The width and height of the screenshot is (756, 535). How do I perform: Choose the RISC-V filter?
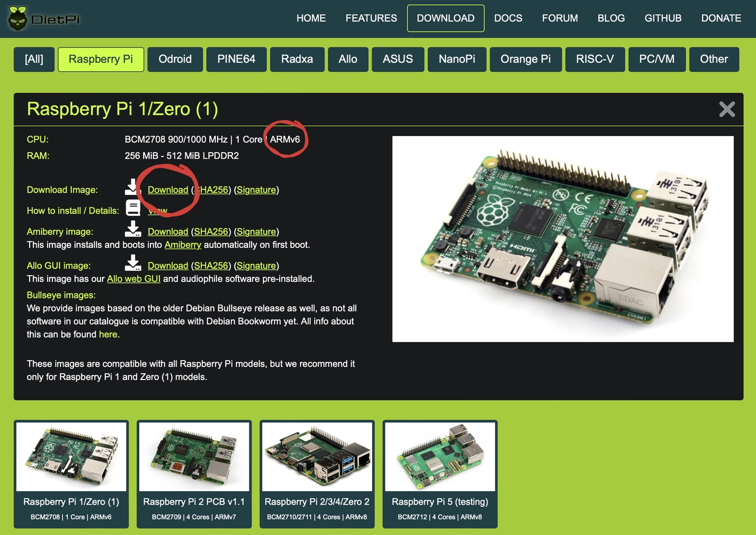[x=595, y=59]
